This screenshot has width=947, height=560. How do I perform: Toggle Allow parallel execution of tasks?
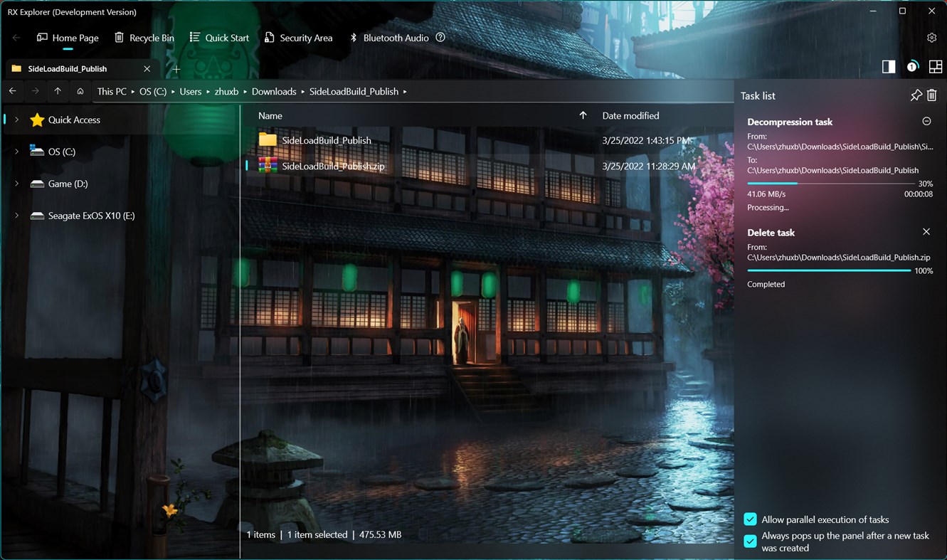(x=750, y=519)
